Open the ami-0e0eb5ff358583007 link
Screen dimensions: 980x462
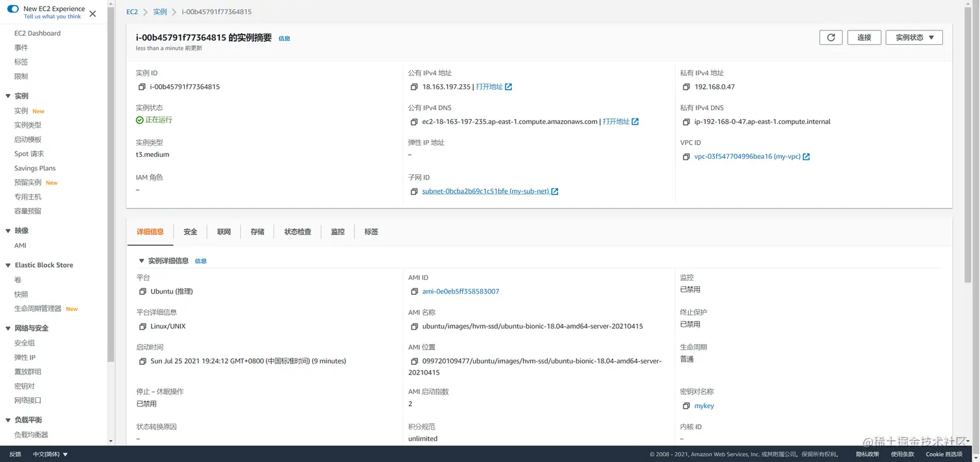(461, 292)
